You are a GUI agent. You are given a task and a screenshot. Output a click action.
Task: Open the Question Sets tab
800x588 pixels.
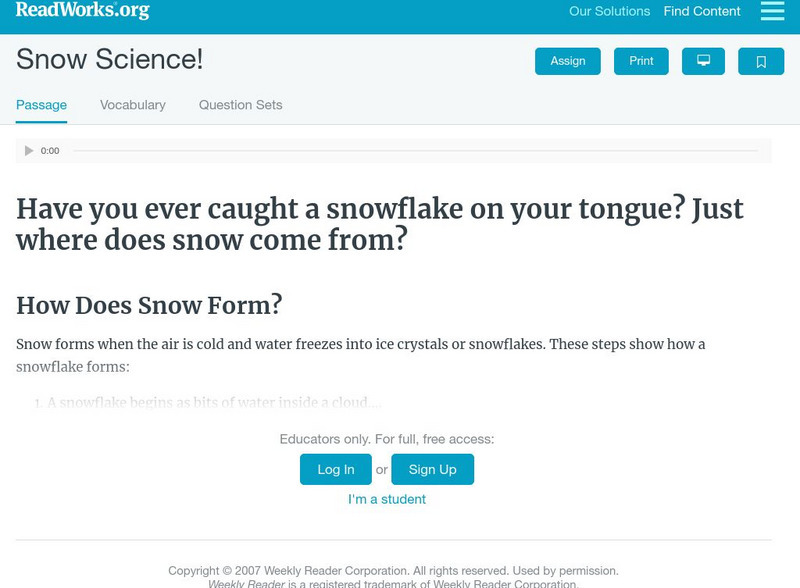(x=240, y=105)
